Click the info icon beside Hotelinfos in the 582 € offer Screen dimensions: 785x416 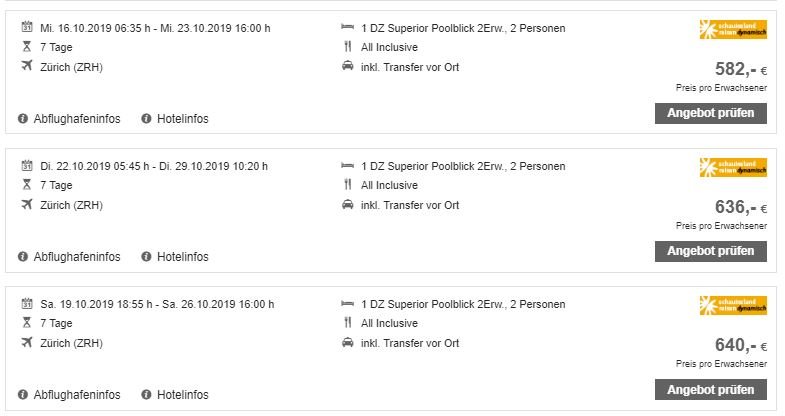146,119
